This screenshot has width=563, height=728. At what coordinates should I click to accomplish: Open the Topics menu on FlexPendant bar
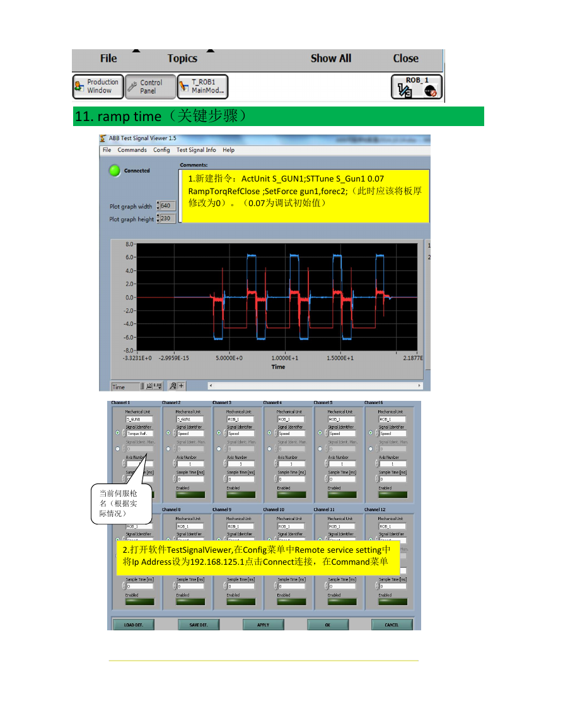point(182,59)
